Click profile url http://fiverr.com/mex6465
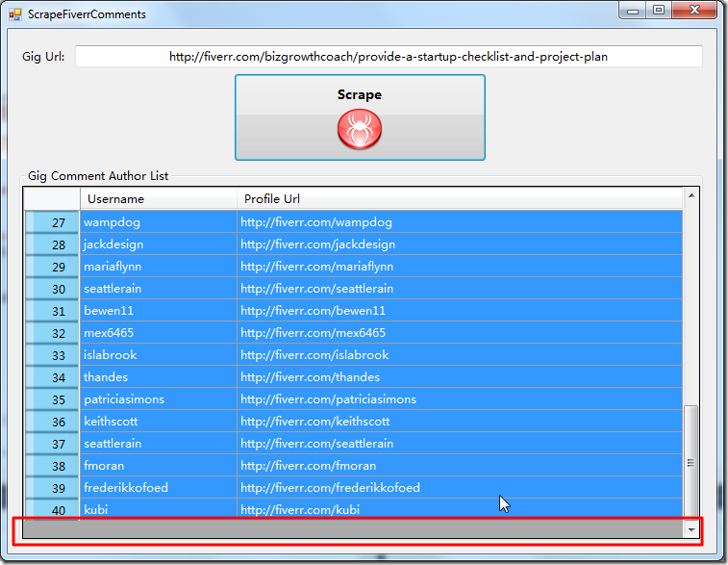The height and width of the screenshot is (565, 728). pyautogui.click(x=460, y=333)
